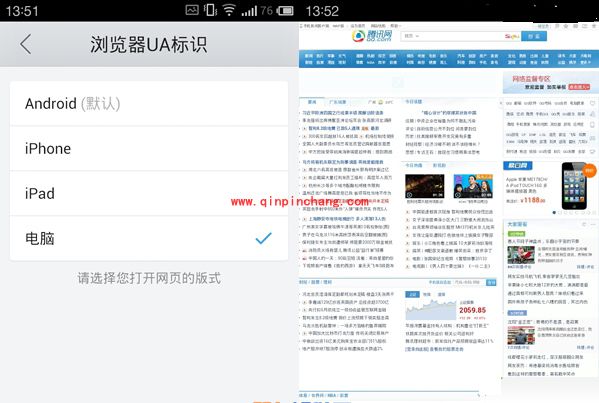The image size is (599, 403).
Task: Tap the picture notification icon in status bar
Action: (192, 10)
